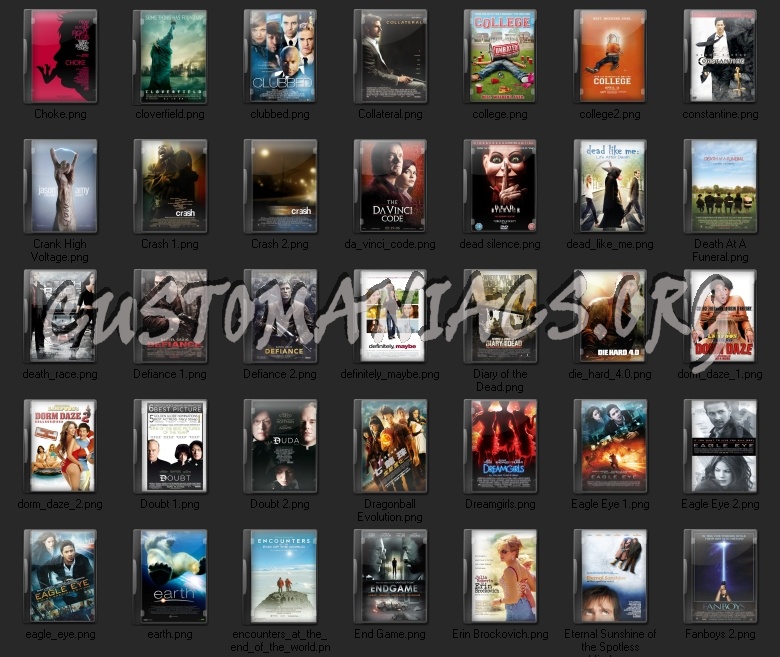Select the Crank High Voltage icon
780x657 pixels.
tap(60, 186)
